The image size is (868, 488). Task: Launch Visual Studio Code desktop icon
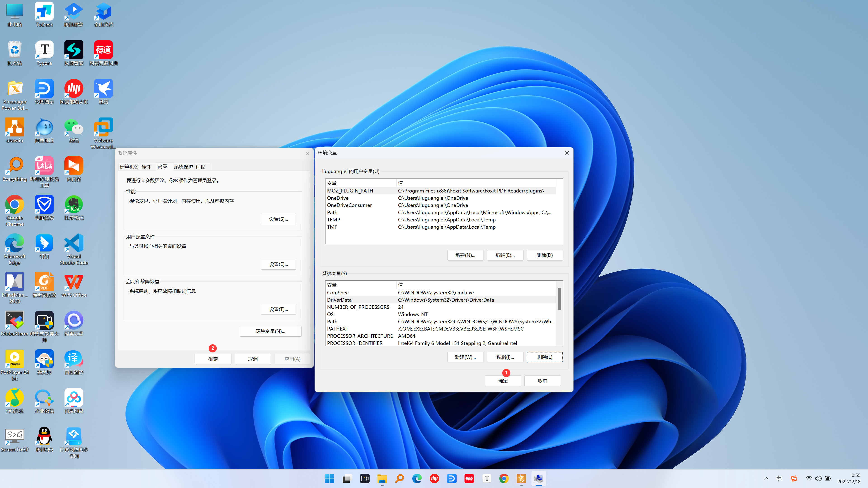(x=74, y=250)
